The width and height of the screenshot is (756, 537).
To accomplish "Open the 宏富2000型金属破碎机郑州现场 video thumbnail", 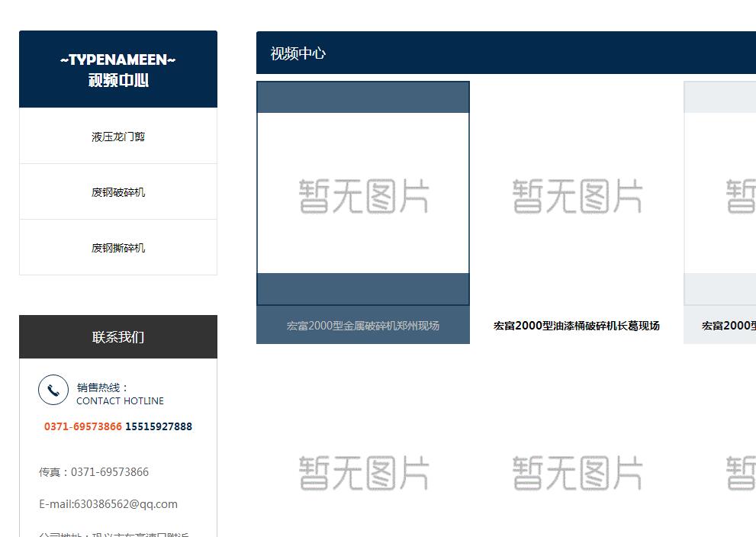I will click(x=363, y=193).
